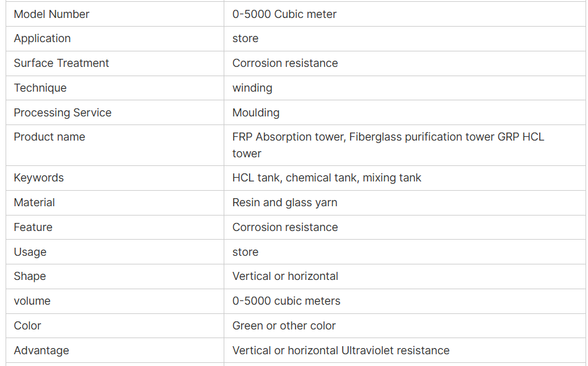Screen dimensions: 588x366
Task: Click the Surface Treatment label
Action: [x=61, y=63]
